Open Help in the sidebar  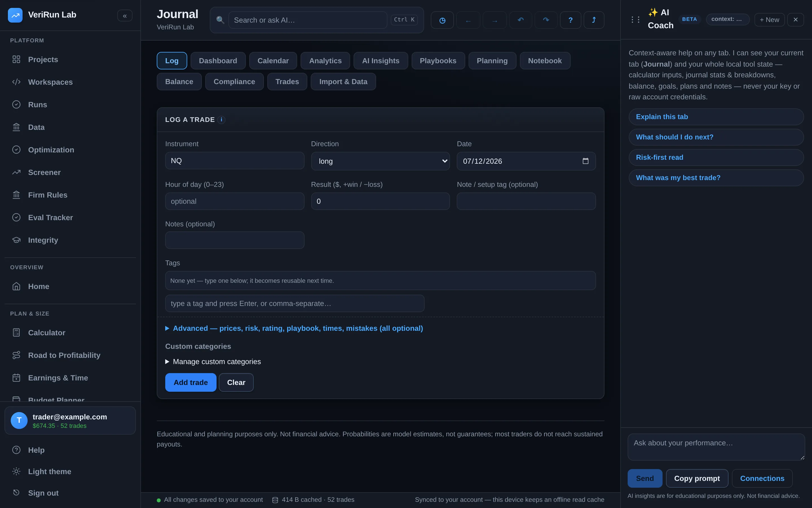[x=70, y=450]
